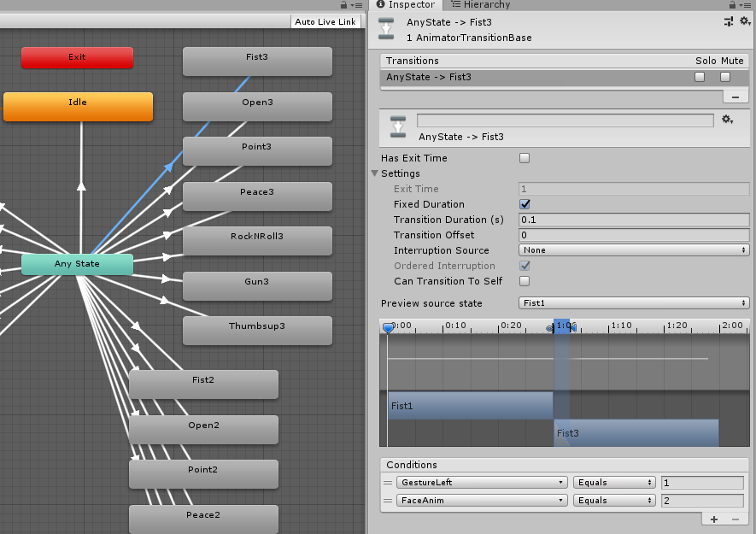Click the blue playhead marker on timeline
756x534 pixels.
(x=388, y=327)
